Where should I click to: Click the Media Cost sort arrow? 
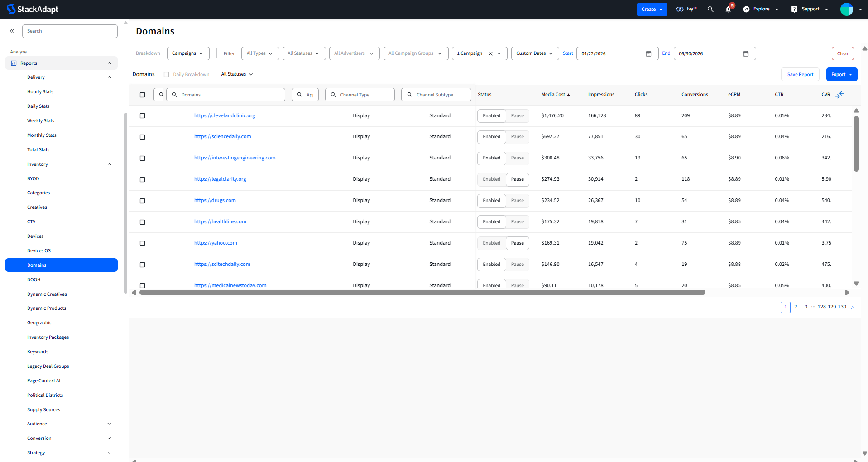(569, 95)
